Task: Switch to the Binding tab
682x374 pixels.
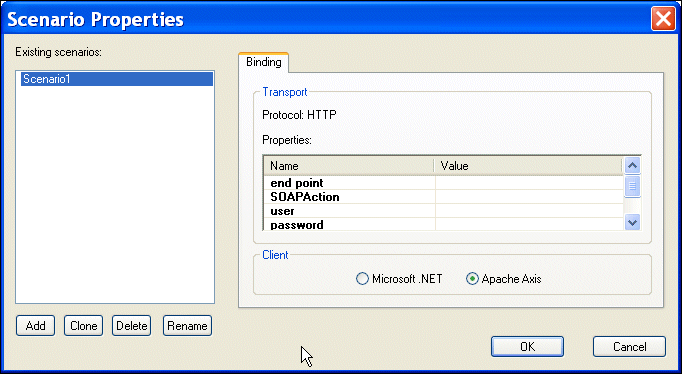Action: 264,62
